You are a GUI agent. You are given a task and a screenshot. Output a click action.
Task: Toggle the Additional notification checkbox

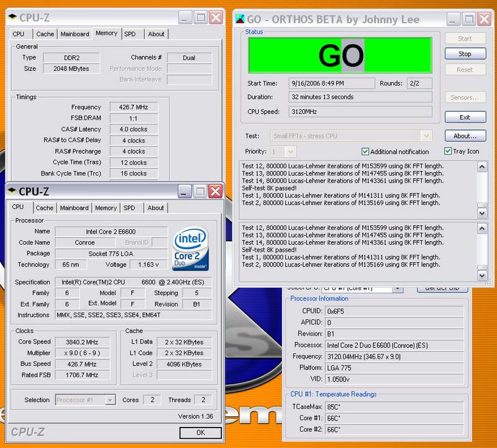365,152
